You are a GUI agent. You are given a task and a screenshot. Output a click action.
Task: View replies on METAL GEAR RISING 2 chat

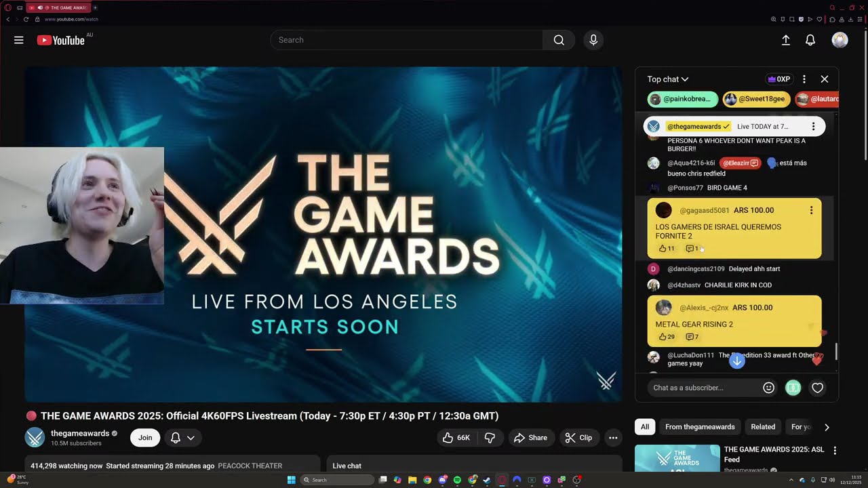pyautogui.click(x=692, y=337)
